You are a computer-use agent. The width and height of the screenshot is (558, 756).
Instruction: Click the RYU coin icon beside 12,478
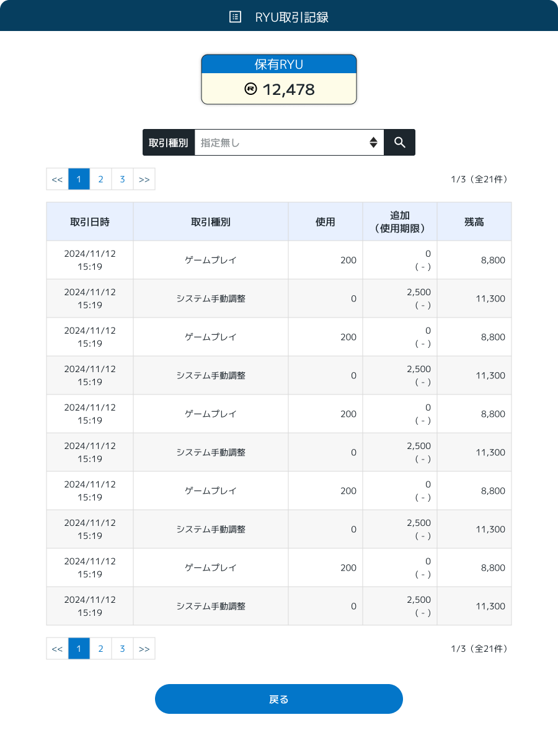[250, 89]
